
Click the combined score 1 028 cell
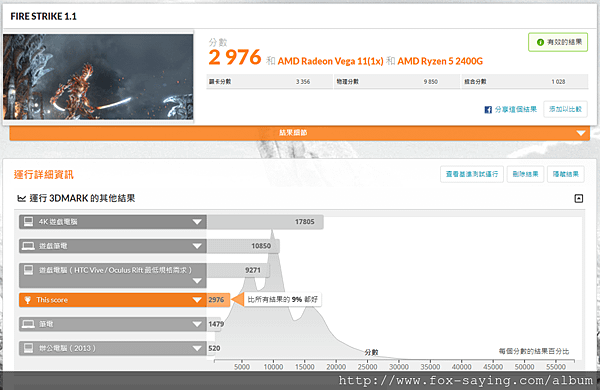(525, 82)
